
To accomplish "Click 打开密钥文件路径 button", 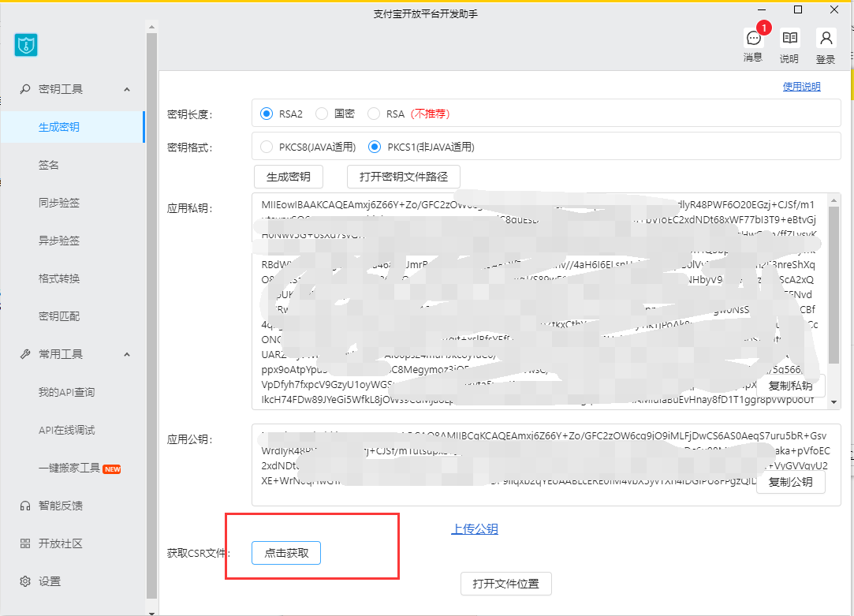I will point(404,177).
